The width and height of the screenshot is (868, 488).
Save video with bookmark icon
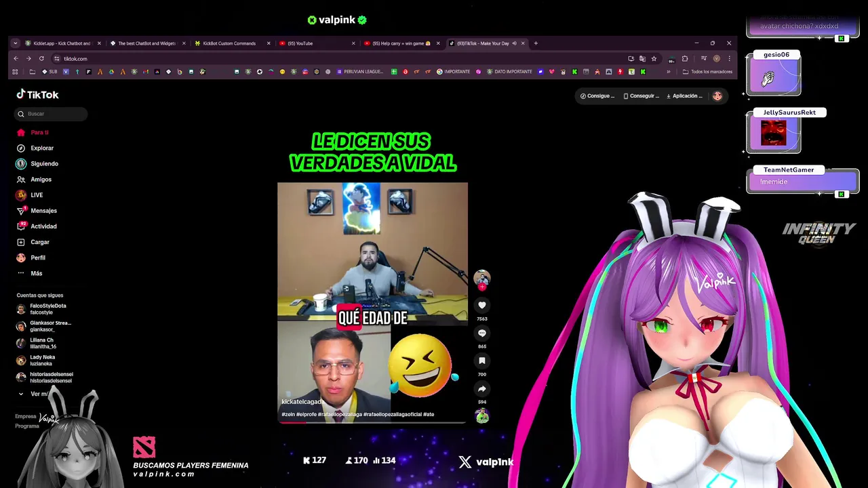pyautogui.click(x=482, y=361)
